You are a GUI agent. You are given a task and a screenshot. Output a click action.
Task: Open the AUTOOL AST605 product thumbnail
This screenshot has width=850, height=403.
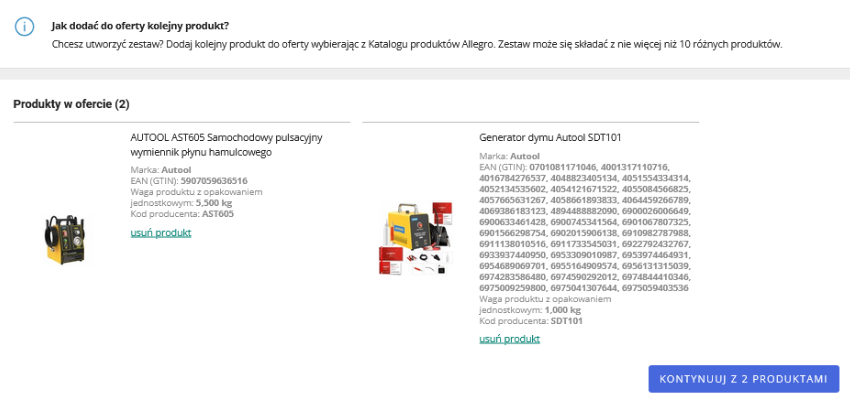tap(65, 239)
